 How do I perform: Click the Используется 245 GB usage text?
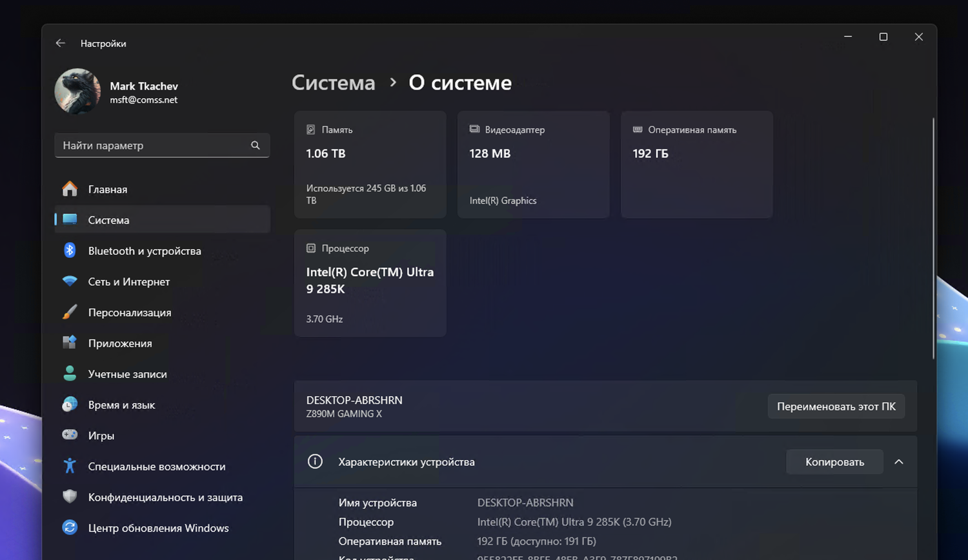[x=366, y=194]
